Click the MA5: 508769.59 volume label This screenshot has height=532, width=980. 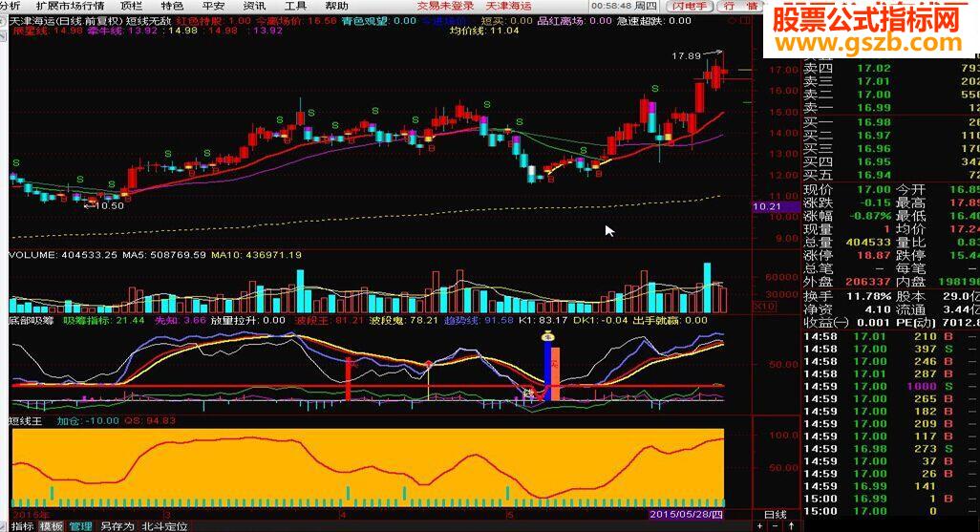[164, 255]
